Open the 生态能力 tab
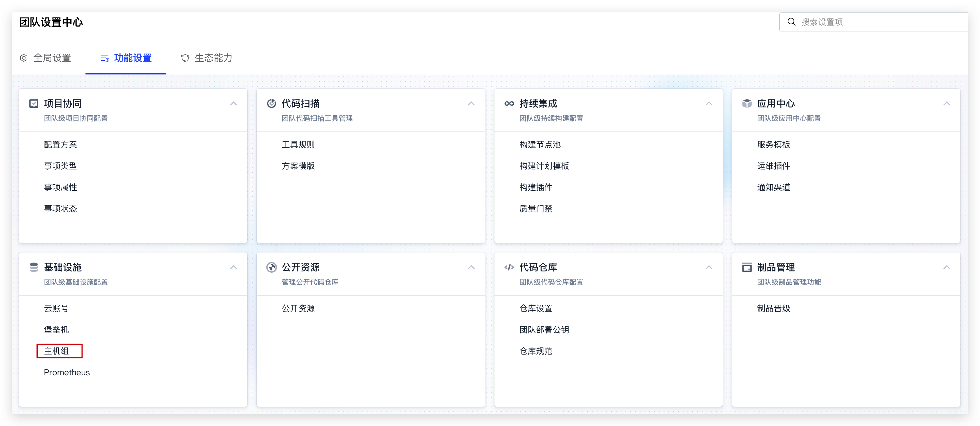The width and height of the screenshot is (980, 426). tap(207, 58)
